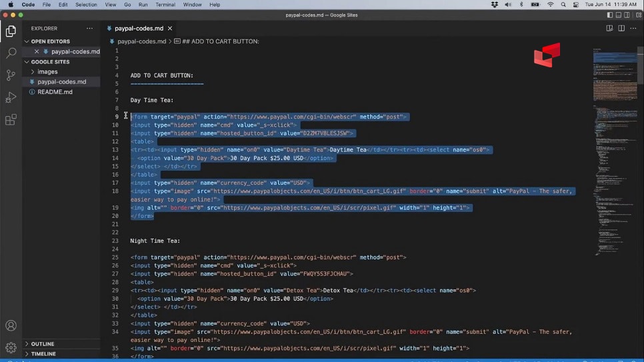Expand the OUTLINE section
The height and width of the screenshot is (362, 644).
(x=42, y=344)
